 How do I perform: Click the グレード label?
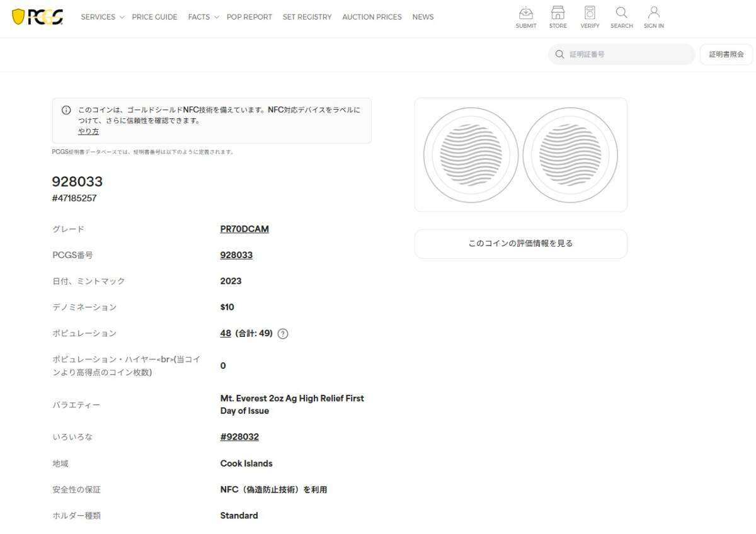coord(68,229)
